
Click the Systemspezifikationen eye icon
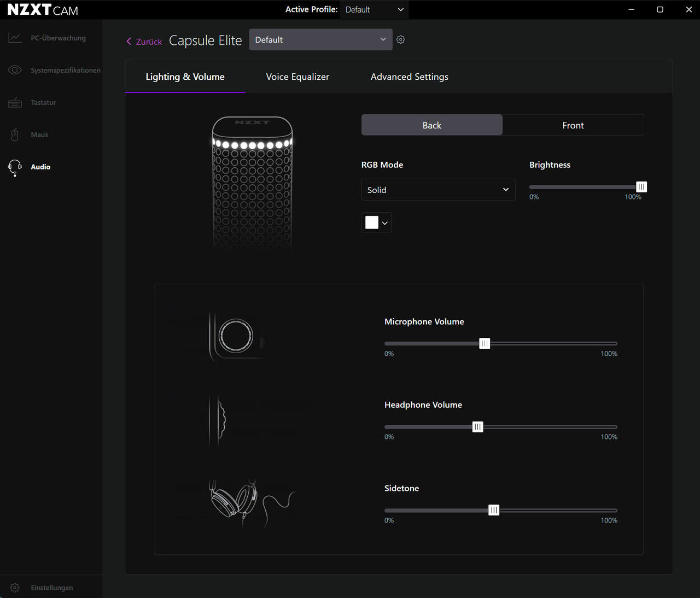coord(15,70)
